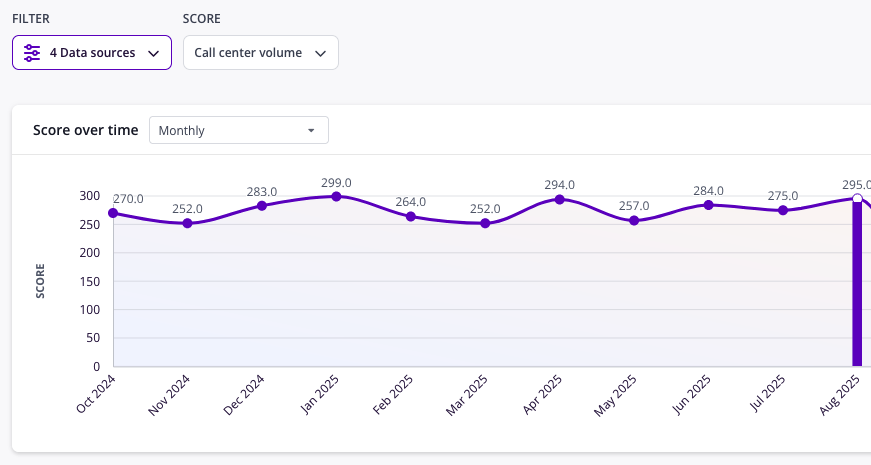
Task: Select the Apr 2025 data point at 294.0
Action: pyautogui.click(x=560, y=199)
